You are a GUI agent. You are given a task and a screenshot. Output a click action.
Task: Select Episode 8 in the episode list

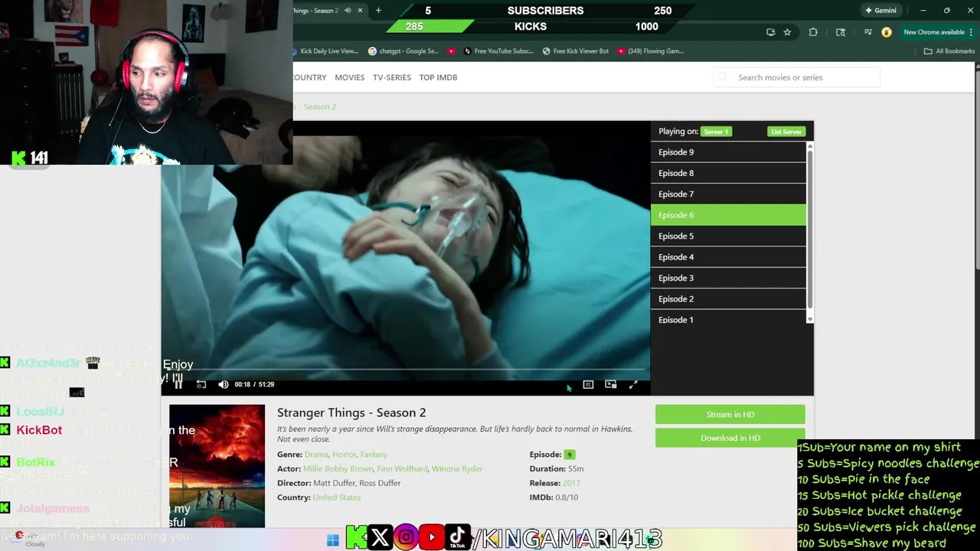[x=728, y=173]
